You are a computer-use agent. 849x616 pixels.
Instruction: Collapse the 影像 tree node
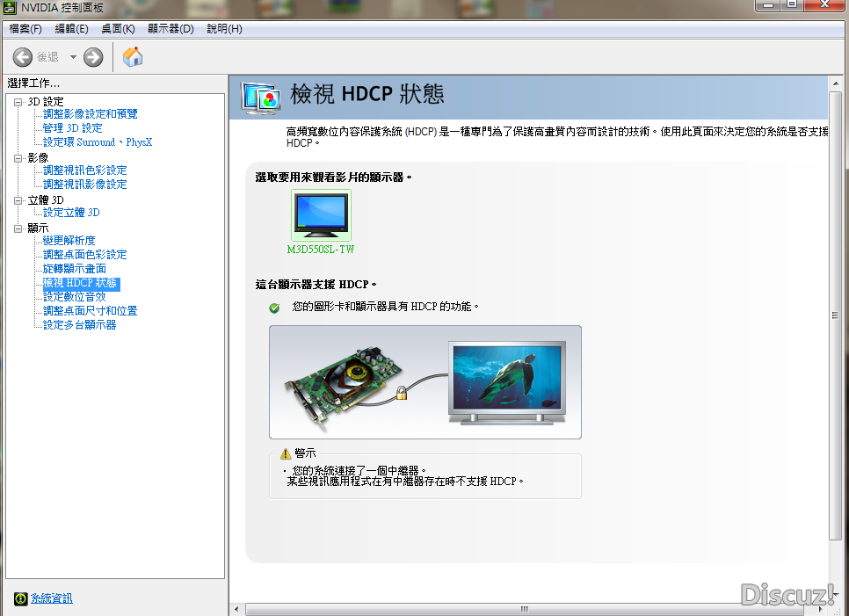tap(18, 158)
